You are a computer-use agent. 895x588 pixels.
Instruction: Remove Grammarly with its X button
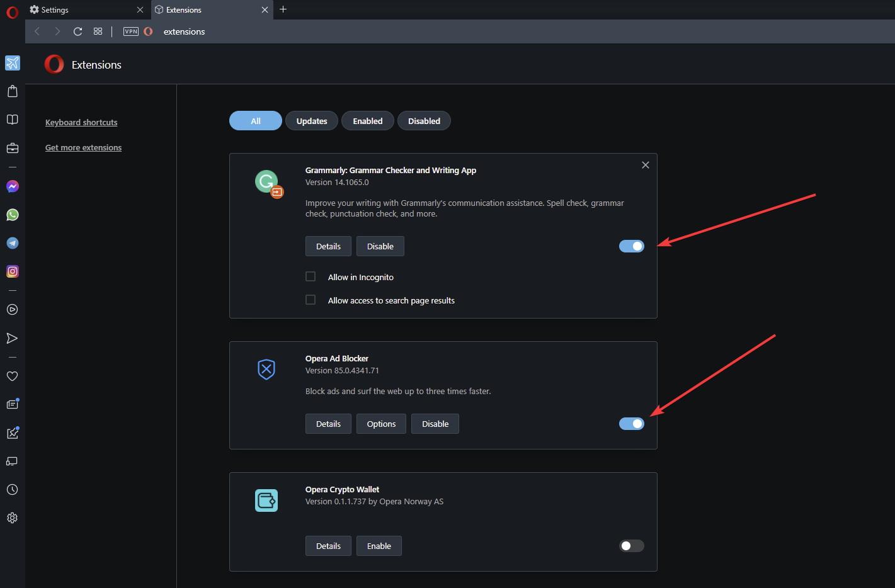[646, 165]
